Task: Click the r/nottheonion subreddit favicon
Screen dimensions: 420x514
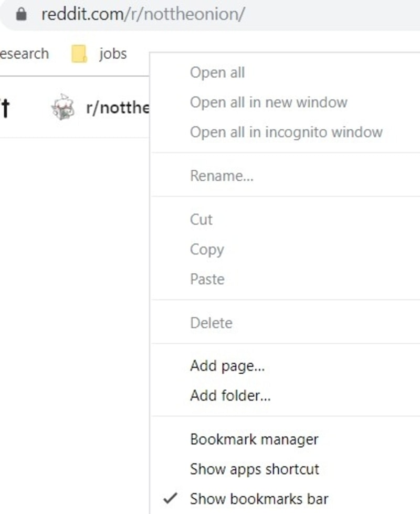Action: pyautogui.click(x=63, y=106)
